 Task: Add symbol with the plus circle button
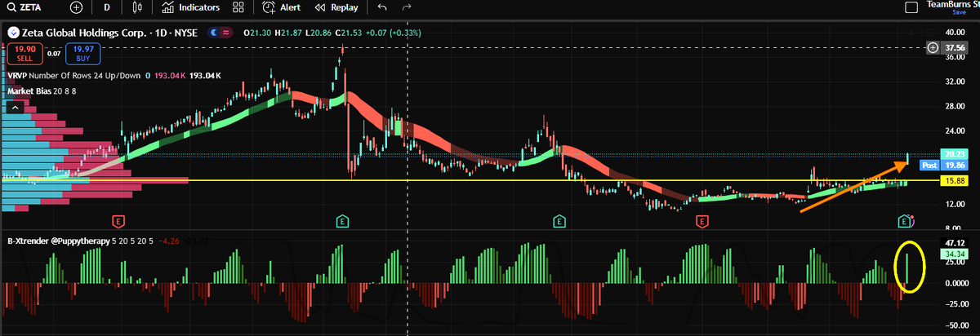[x=76, y=7]
